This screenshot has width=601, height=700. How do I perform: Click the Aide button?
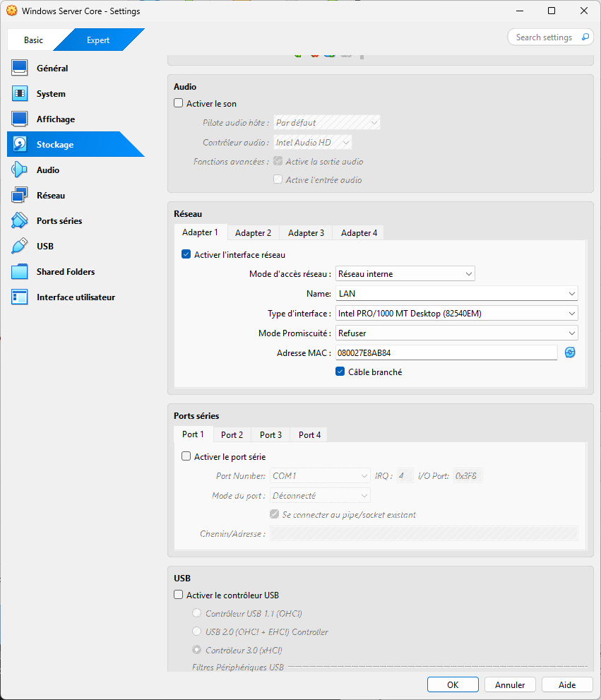click(567, 684)
